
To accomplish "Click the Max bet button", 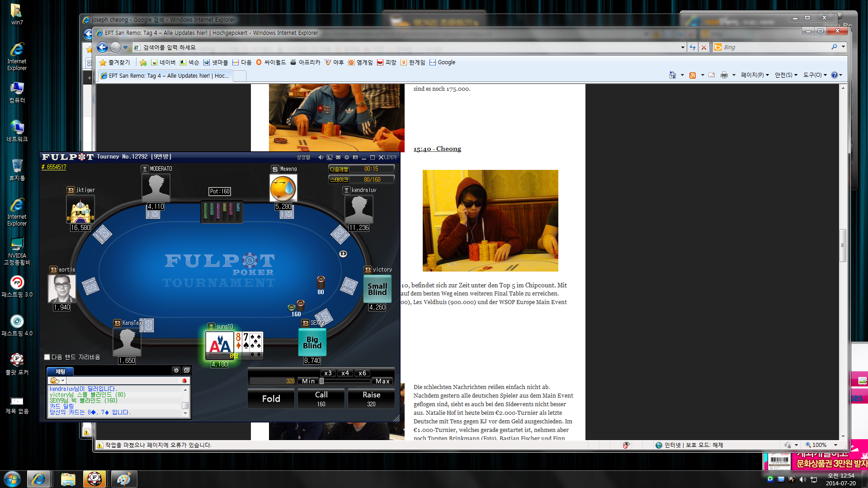I will coord(383,381).
